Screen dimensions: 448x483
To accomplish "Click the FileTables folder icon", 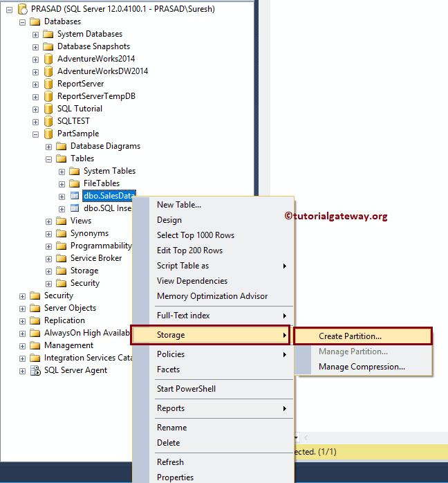I will point(75,183).
